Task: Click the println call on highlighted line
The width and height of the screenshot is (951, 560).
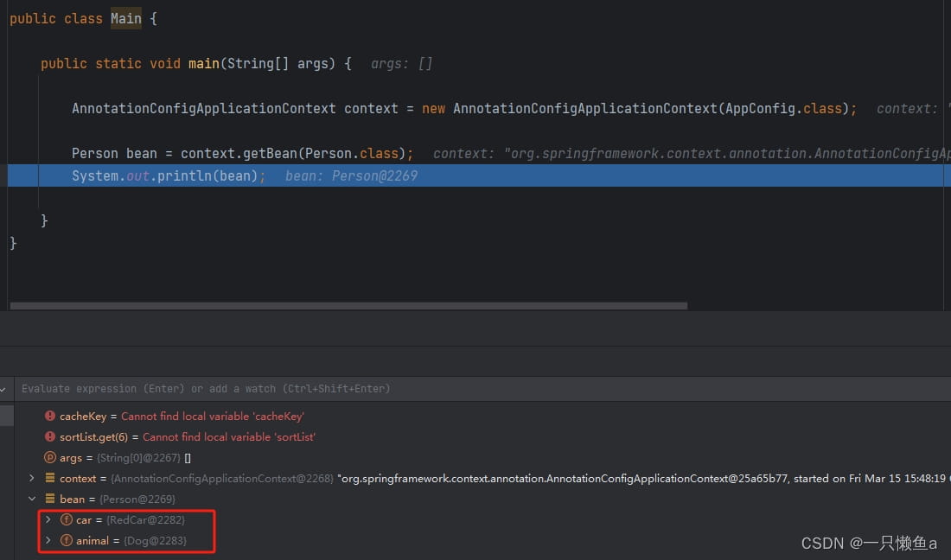Action: [184, 175]
